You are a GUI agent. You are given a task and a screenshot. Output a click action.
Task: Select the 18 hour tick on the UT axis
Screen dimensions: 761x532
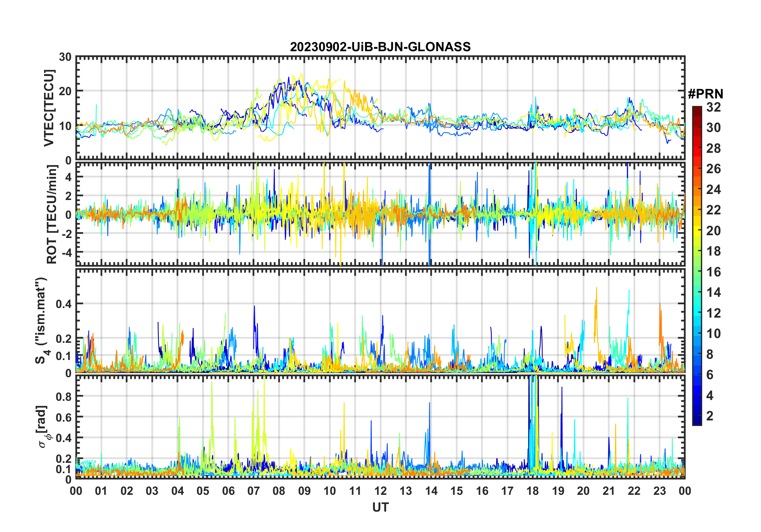pos(533,491)
